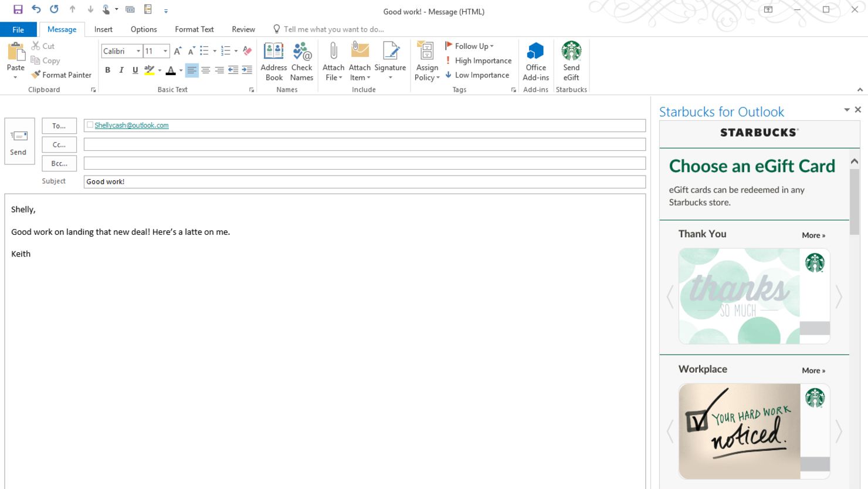
Task: Apply a bulleted list
Action: coord(204,51)
